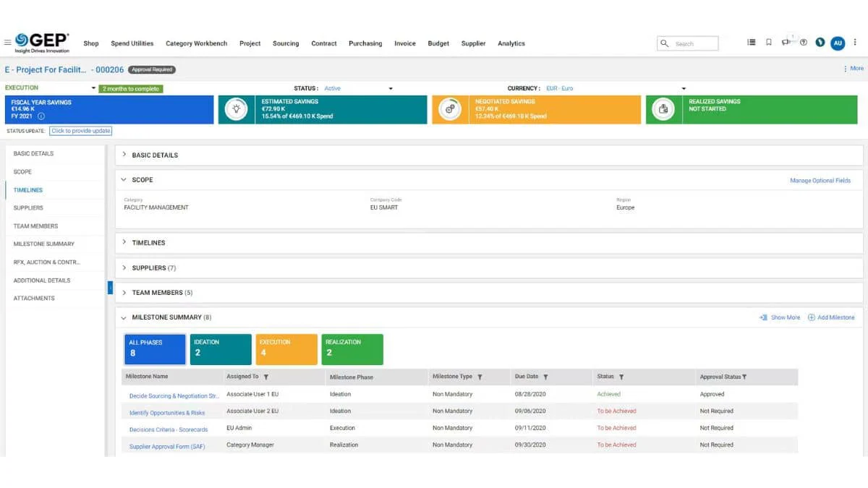This screenshot has width=868, height=488.
Task: Expand the BASIC DETAILS section
Action: 124,155
